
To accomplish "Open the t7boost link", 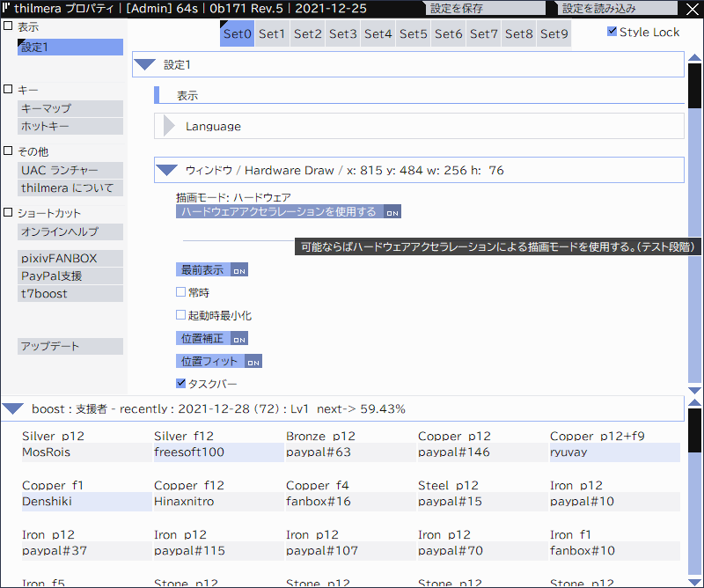I will (70, 293).
